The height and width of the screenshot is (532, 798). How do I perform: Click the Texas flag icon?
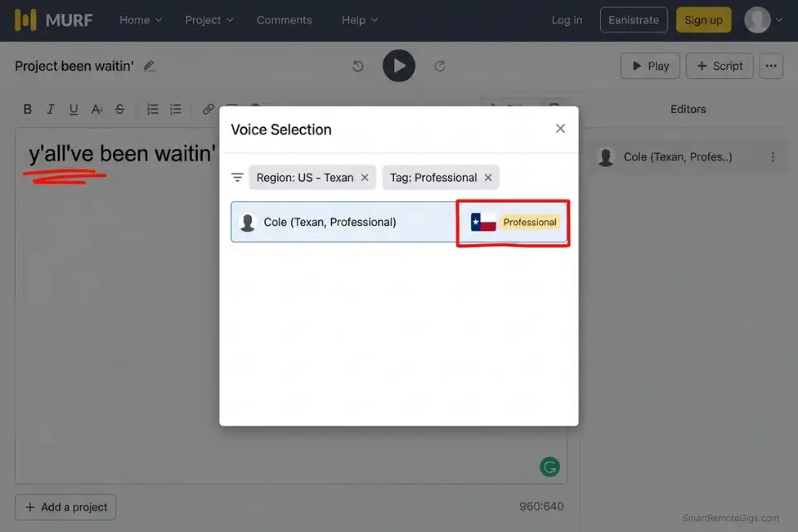(483, 222)
